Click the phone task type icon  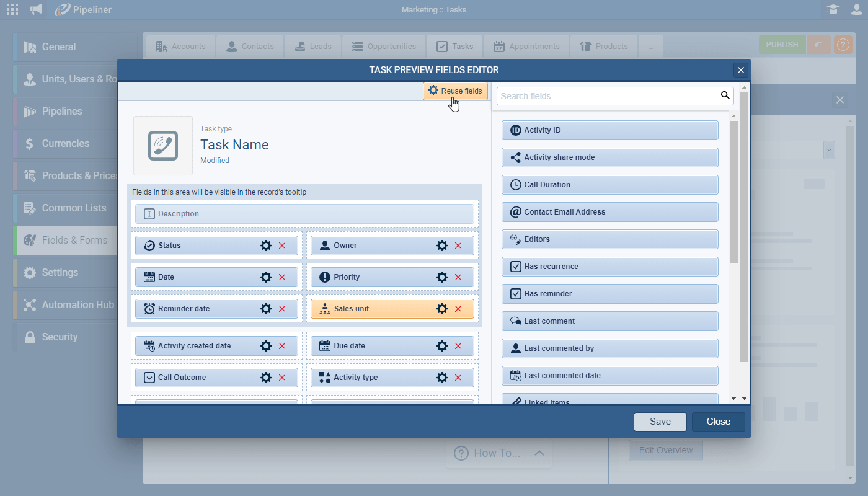pos(162,146)
